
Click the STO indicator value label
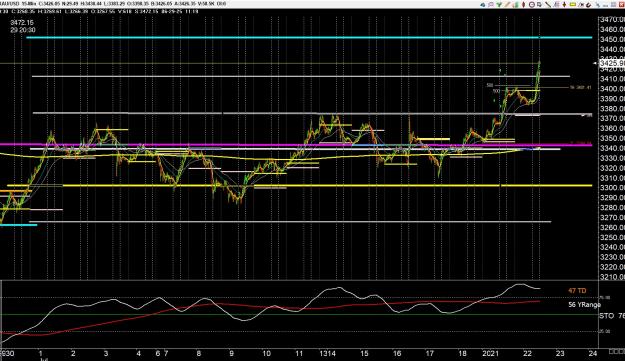pos(612,316)
